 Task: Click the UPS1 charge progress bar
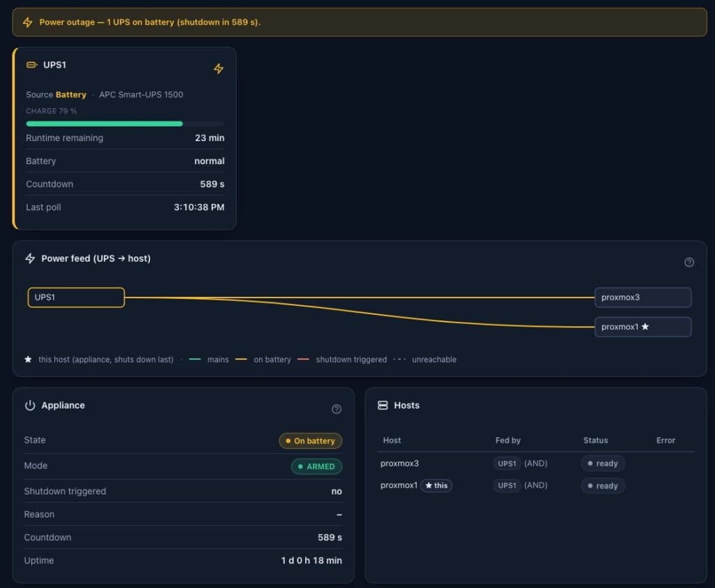[125, 124]
